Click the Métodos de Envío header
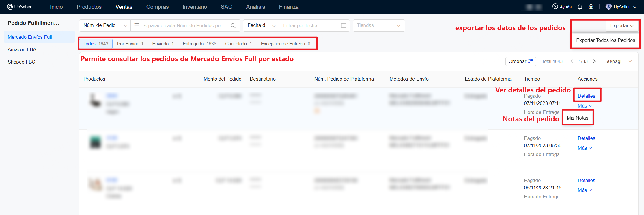644x215 pixels. coord(409,79)
